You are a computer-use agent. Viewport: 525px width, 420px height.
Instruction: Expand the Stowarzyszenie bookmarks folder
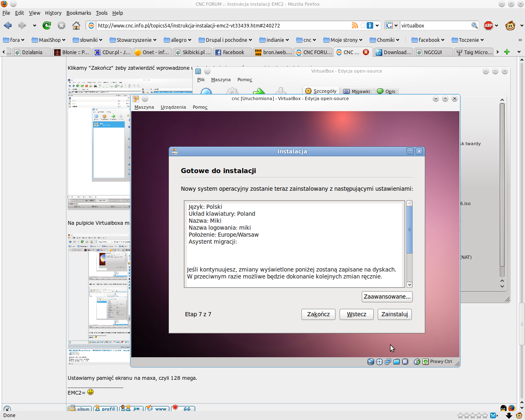(x=133, y=40)
